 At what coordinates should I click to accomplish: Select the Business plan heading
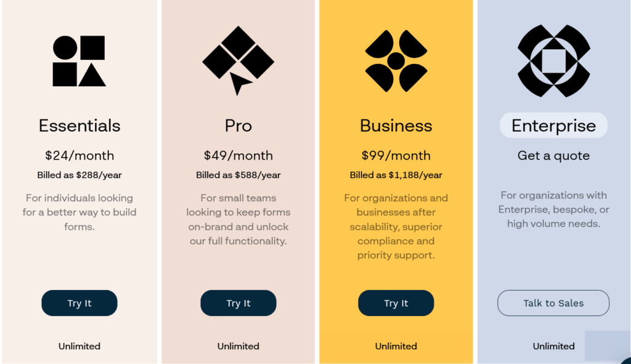tap(396, 126)
